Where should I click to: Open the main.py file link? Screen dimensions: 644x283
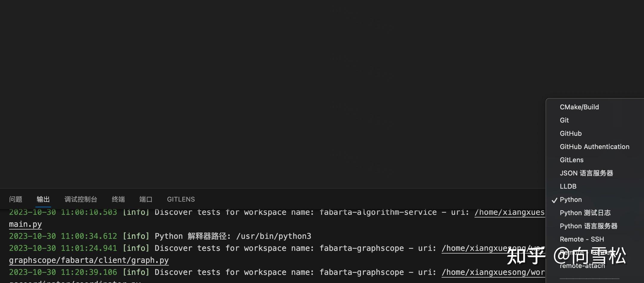(x=25, y=224)
